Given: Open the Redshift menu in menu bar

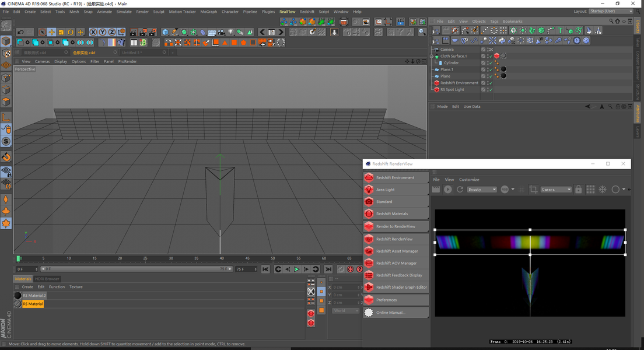Looking at the screenshot, I should (x=307, y=12).
